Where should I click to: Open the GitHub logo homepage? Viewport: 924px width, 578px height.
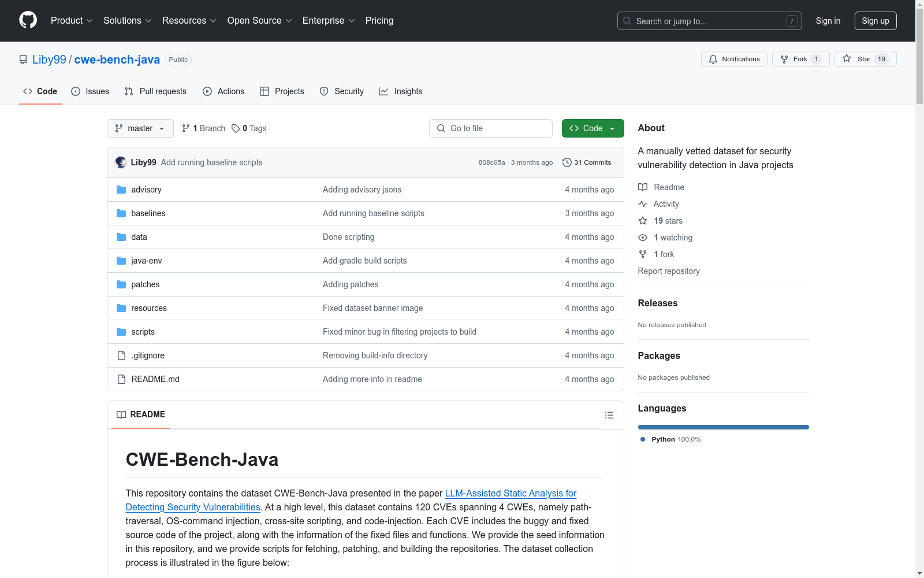[x=28, y=20]
